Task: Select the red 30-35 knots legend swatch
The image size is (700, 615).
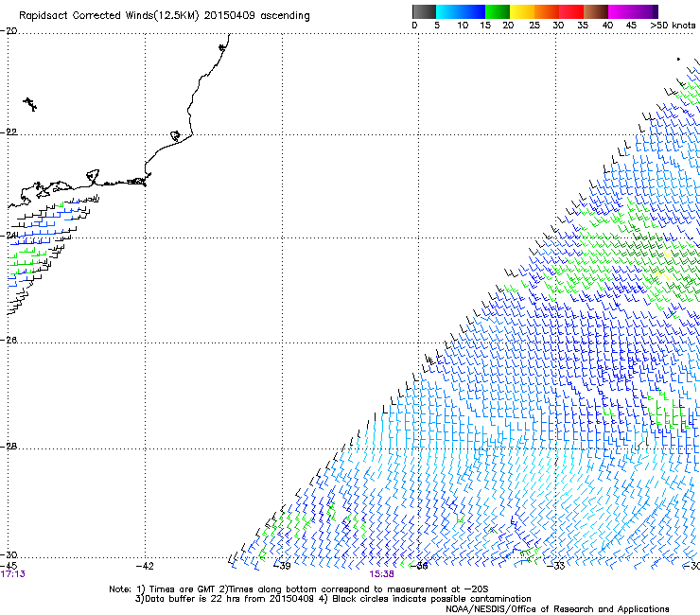Action: [x=571, y=11]
